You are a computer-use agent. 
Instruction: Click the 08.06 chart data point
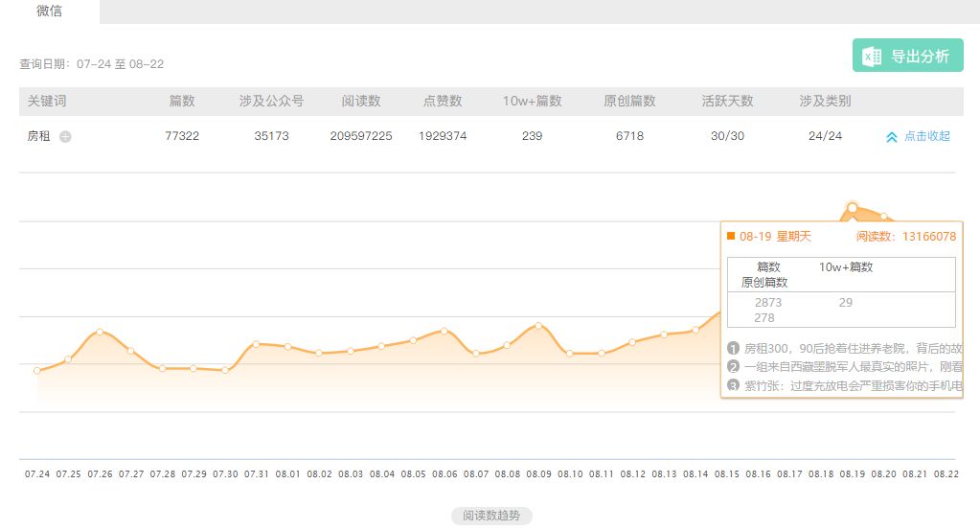444,330
